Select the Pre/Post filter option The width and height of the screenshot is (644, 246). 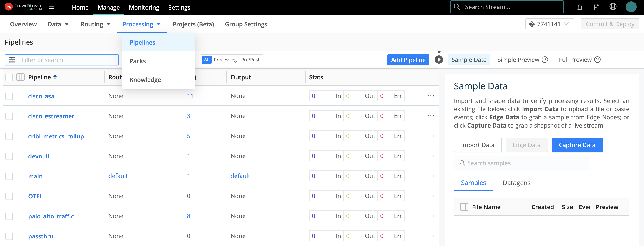(250, 60)
